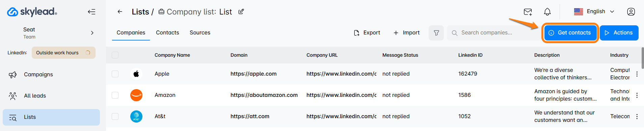
Task: Tick the checkbox for the At&t row
Action: coord(115,116)
